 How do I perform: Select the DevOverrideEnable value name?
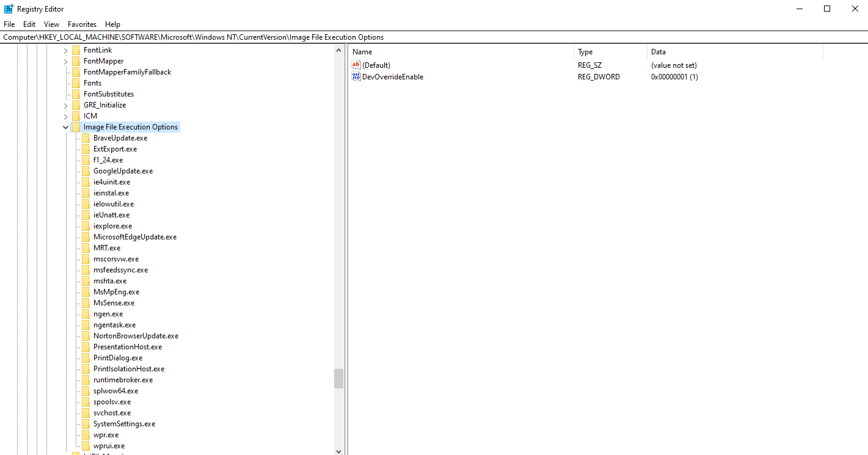(x=393, y=77)
